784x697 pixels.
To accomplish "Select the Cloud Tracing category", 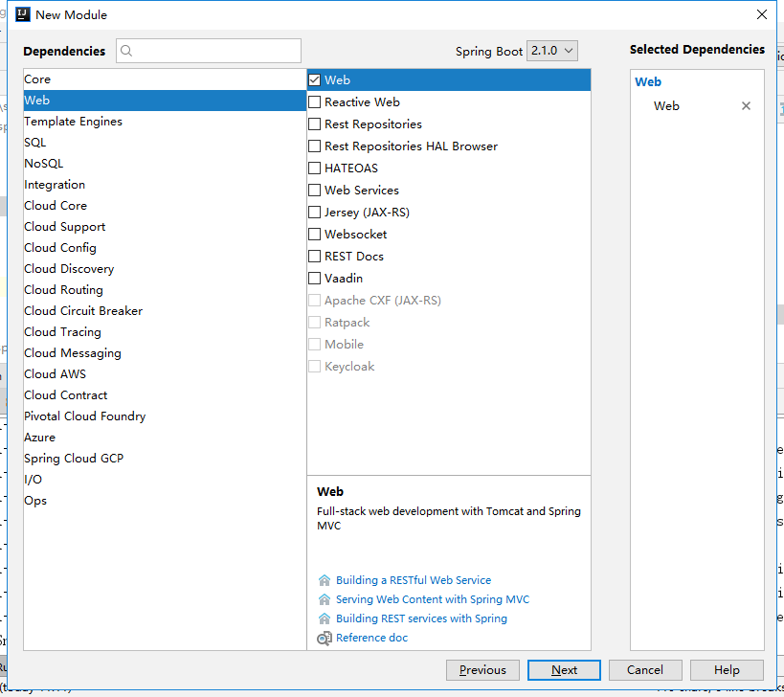I will click(165, 332).
